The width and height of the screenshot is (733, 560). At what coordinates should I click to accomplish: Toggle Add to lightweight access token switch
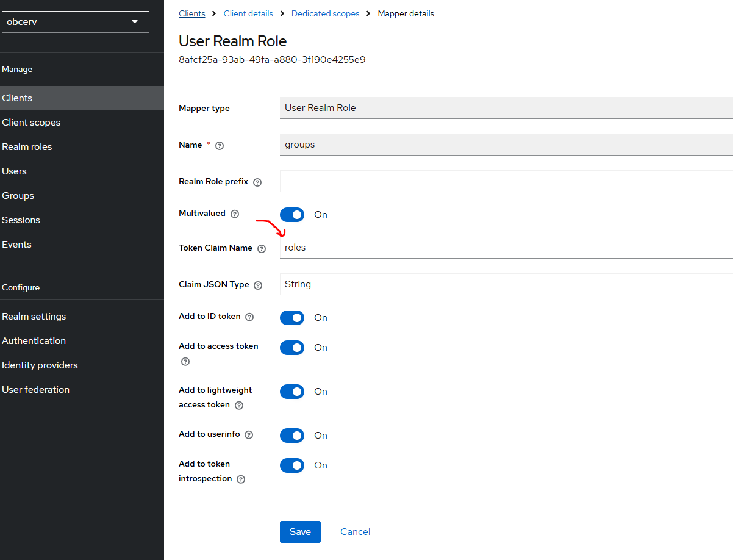point(292,392)
